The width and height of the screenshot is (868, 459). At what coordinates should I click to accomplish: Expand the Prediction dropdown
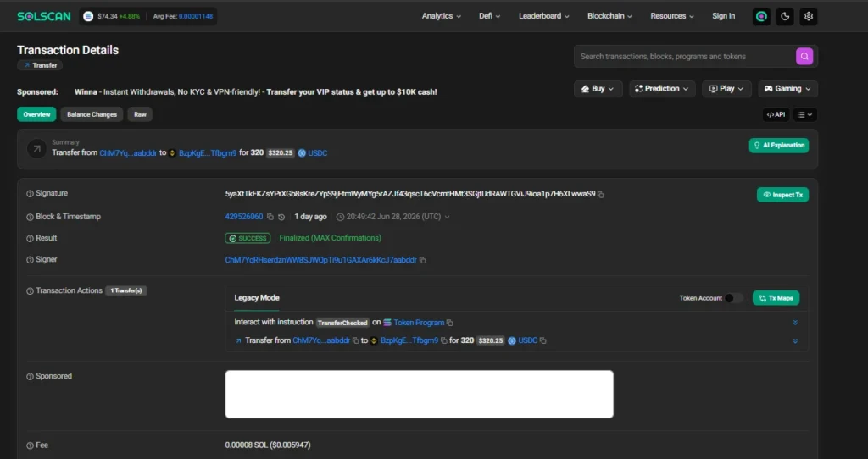[662, 88]
